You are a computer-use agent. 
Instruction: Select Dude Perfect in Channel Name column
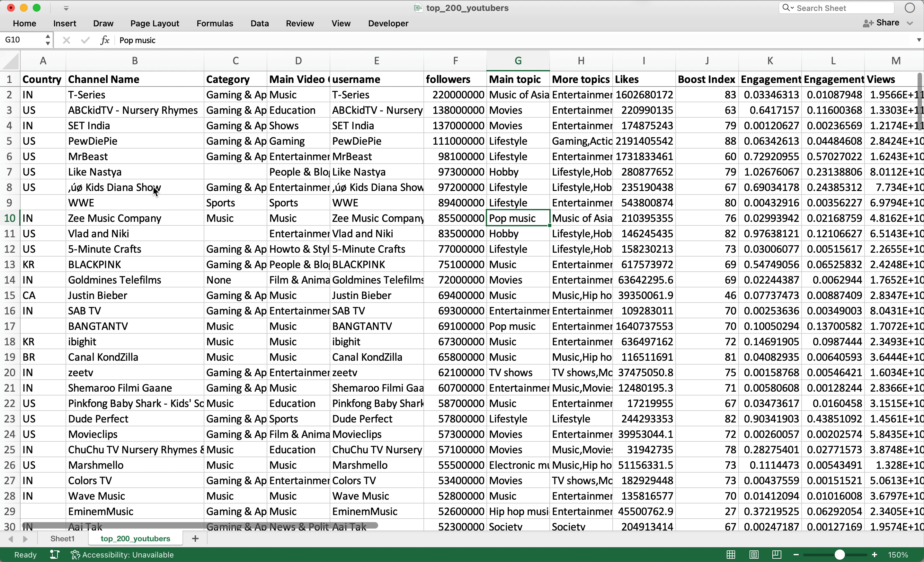tap(135, 419)
